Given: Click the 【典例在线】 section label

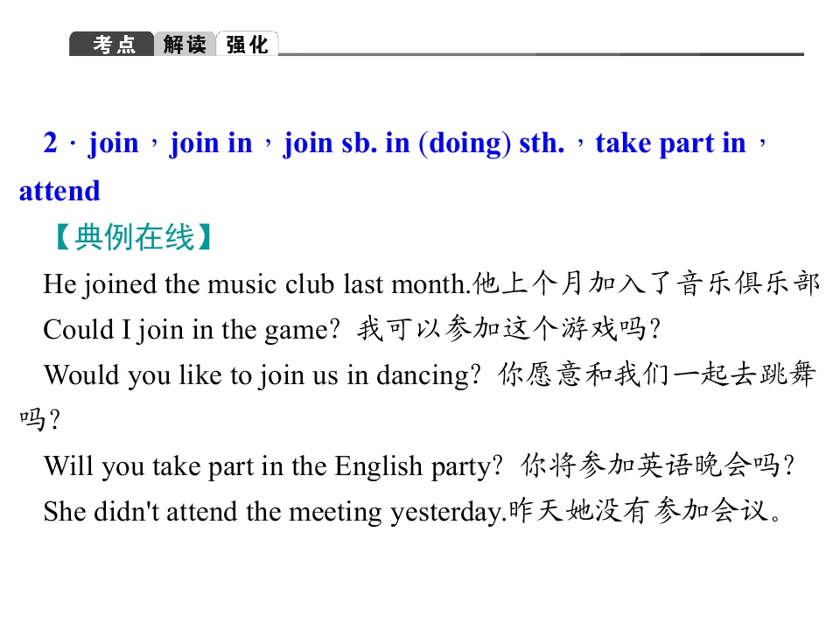Looking at the screenshot, I should (128, 237).
